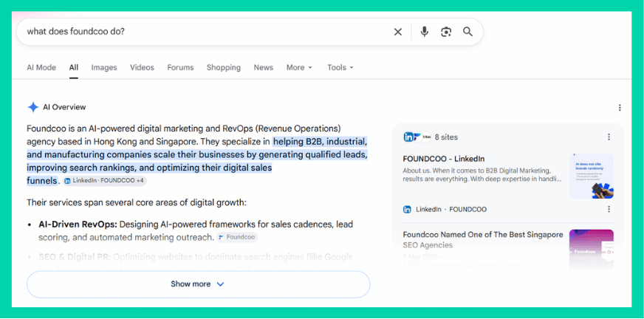Click the magnifying glass search icon
The height and width of the screenshot is (319, 644).
point(467,32)
